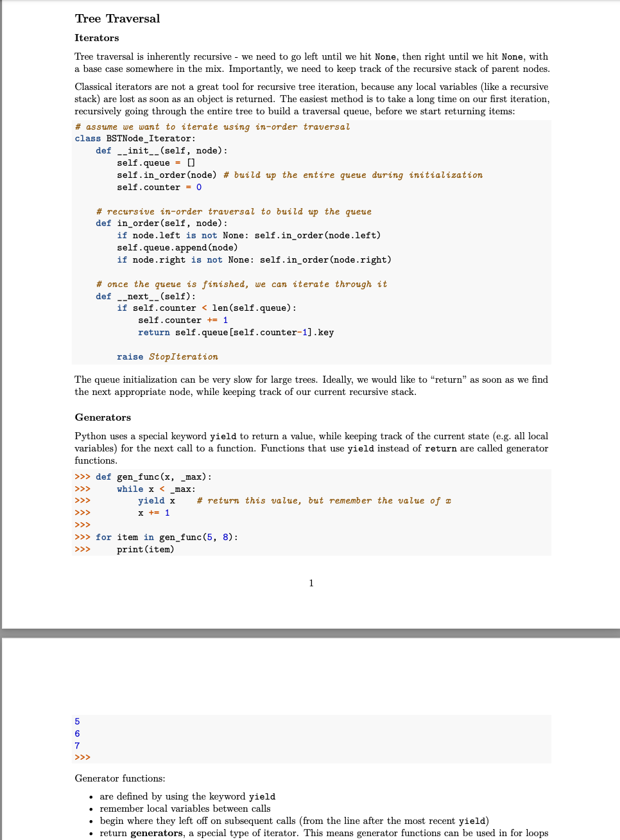Click the build up the entire queue comment
The image size is (620, 840).
(x=352, y=175)
